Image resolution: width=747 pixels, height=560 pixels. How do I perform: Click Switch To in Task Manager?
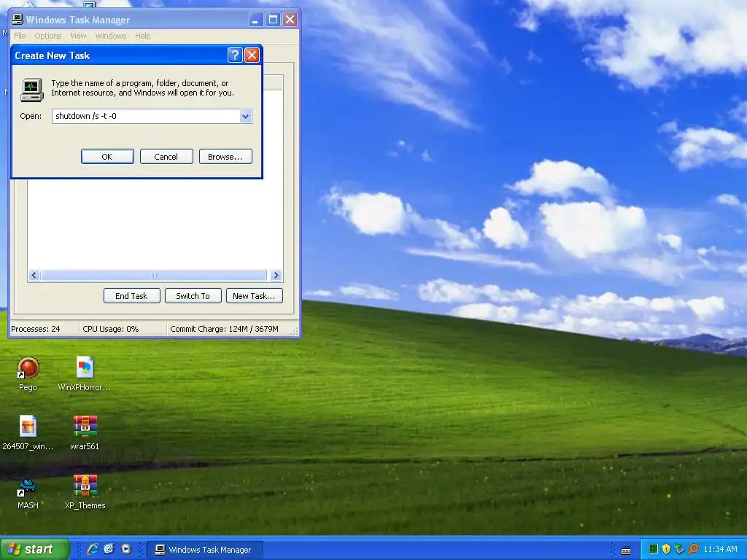[193, 296]
